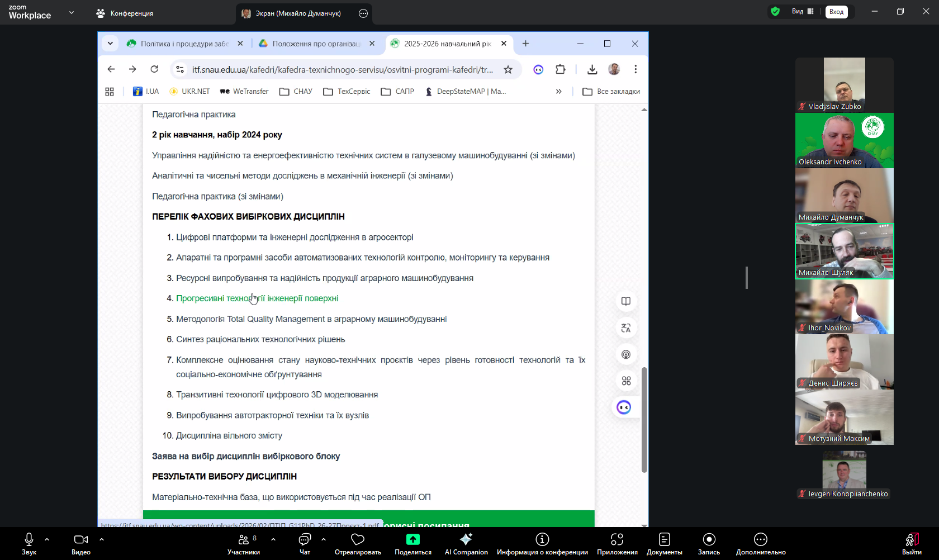Expand video options arrow beside camera
The height and width of the screenshot is (560, 939).
[102, 539]
